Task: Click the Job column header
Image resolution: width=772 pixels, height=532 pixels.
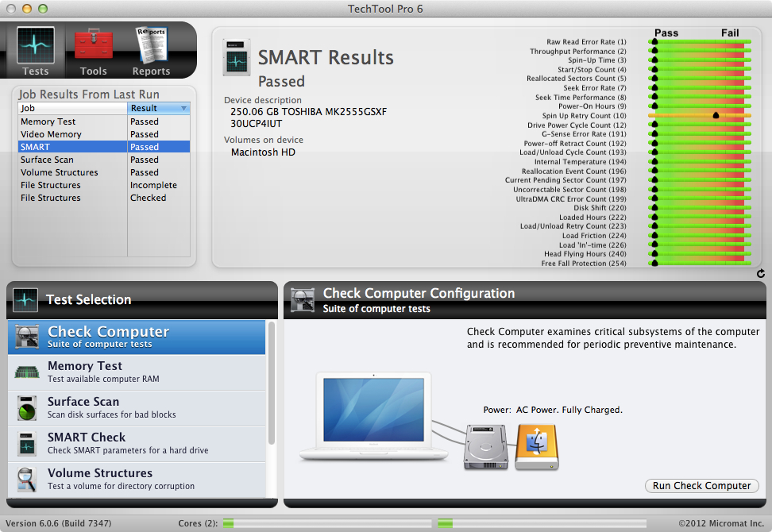Action: tap(72, 108)
